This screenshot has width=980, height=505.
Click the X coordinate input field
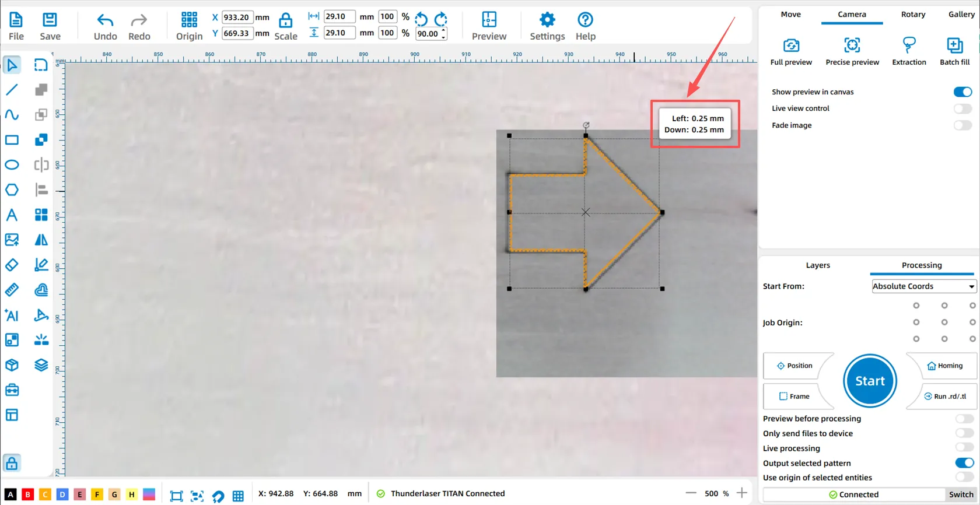(237, 17)
